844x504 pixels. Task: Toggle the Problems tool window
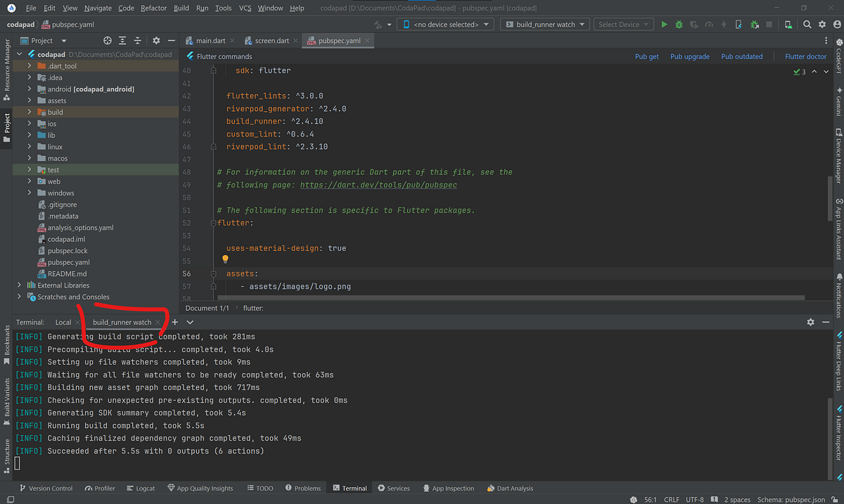tap(303, 488)
